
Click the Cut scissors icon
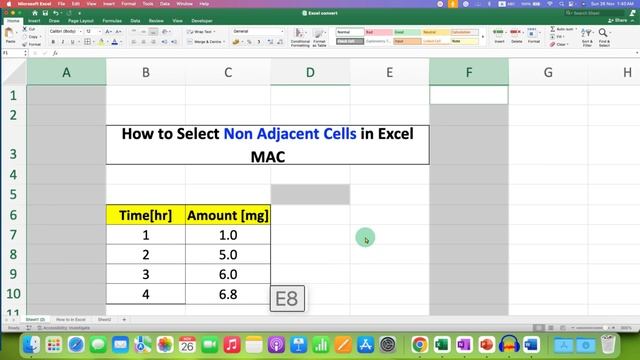pos(24,29)
